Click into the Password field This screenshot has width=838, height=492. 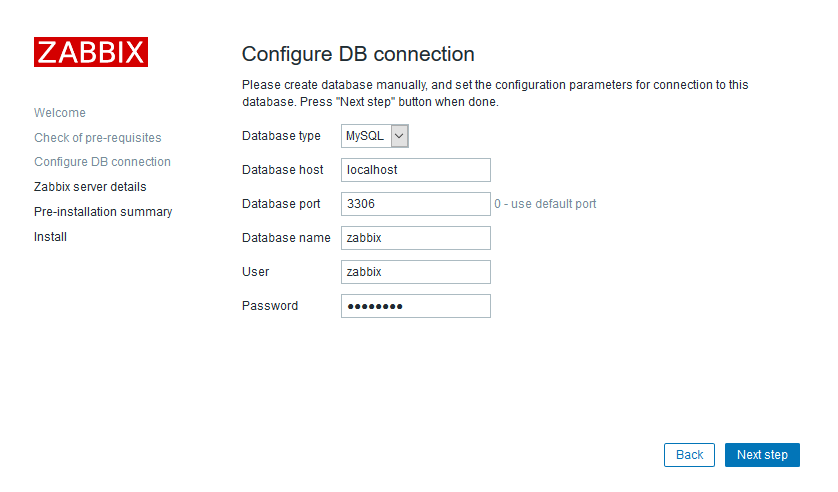(x=415, y=306)
